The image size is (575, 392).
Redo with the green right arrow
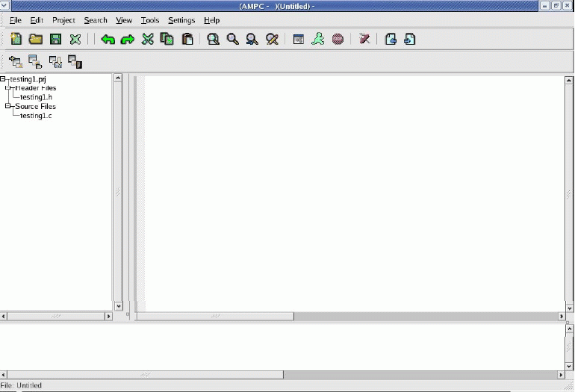click(128, 40)
